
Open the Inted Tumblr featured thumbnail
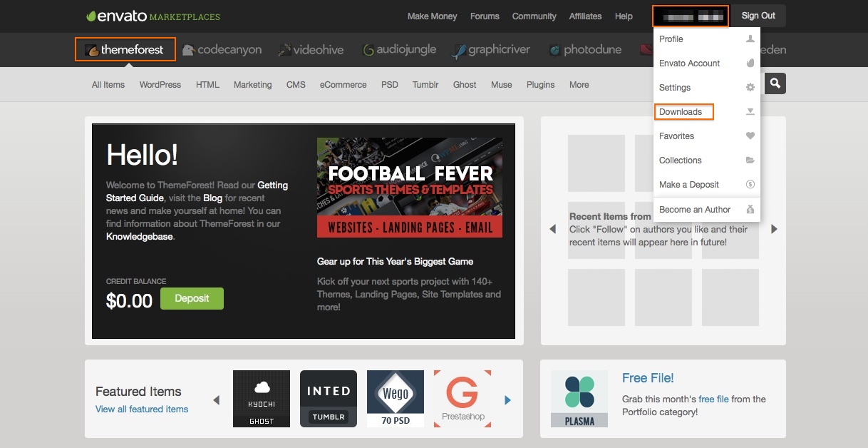[329, 399]
